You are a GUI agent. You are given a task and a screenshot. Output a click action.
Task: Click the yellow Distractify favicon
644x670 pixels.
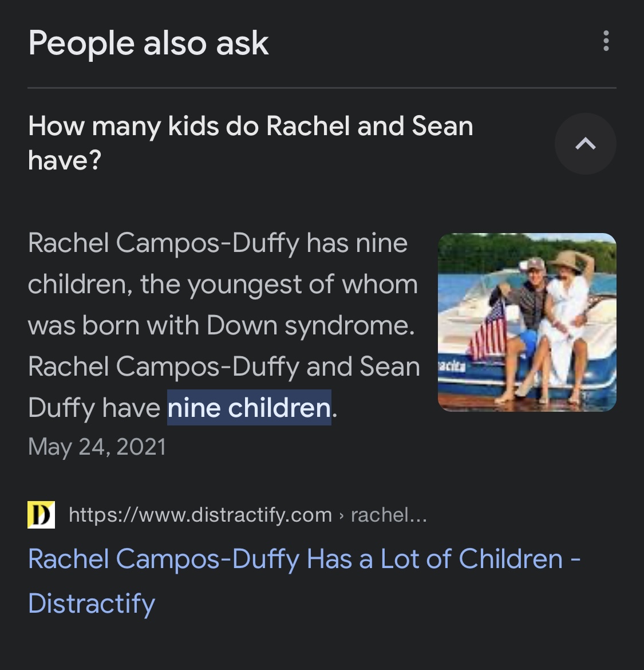(x=41, y=515)
